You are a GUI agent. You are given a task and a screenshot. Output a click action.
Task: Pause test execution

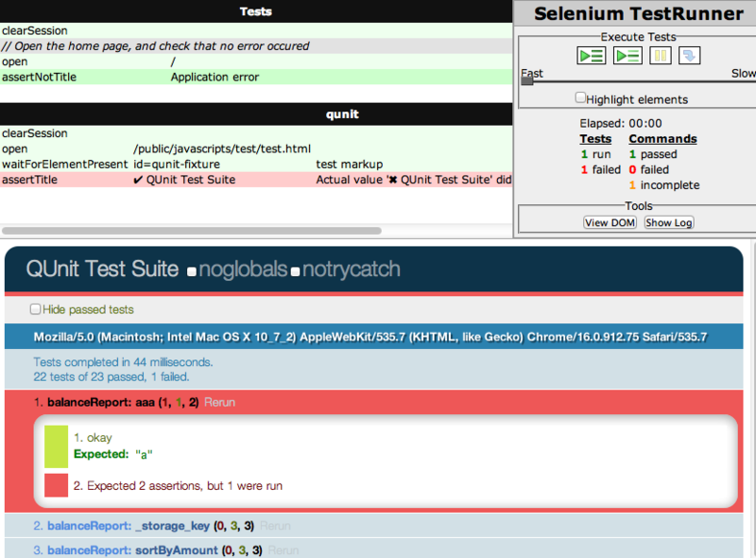point(660,56)
